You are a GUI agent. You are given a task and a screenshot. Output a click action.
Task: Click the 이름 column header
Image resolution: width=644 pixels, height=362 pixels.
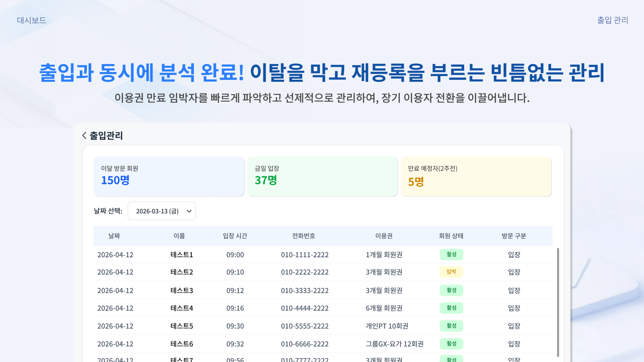(x=179, y=236)
